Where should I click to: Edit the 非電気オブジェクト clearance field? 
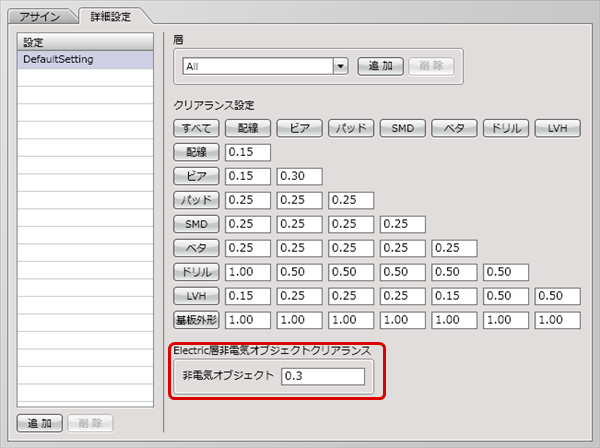coord(323,376)
